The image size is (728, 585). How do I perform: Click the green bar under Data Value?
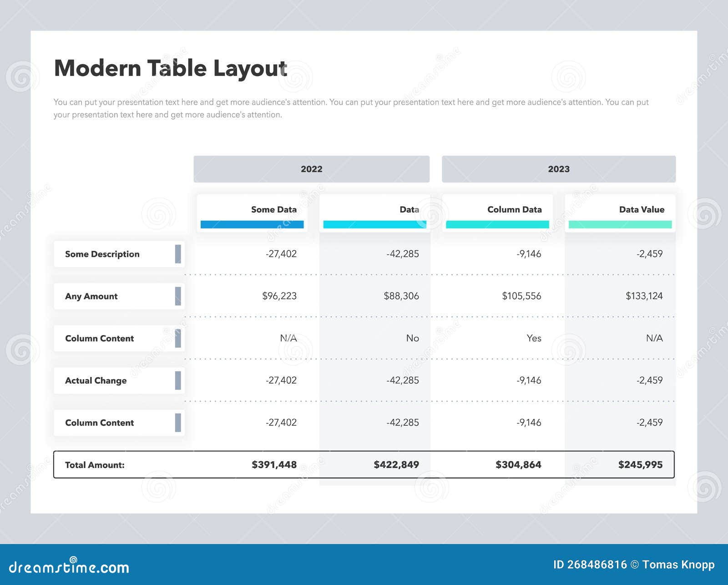[x=621, y=224]
